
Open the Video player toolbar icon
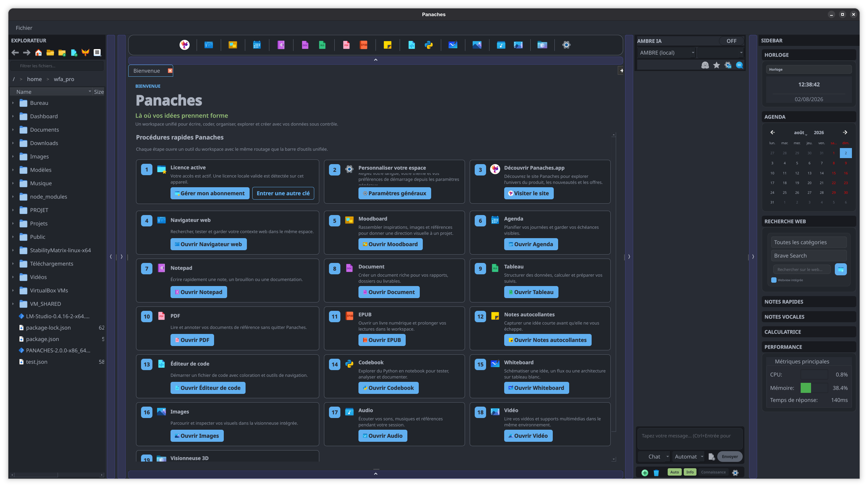click(x=518, y=45)
